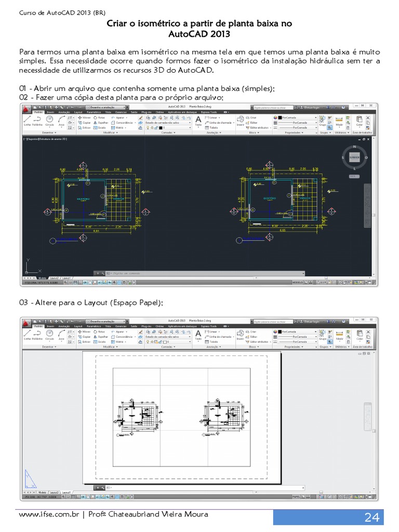Screen dimensions: 399x532
Task: Click Grupo icon in upper window ribbon
Action: (x=322, y=121)
